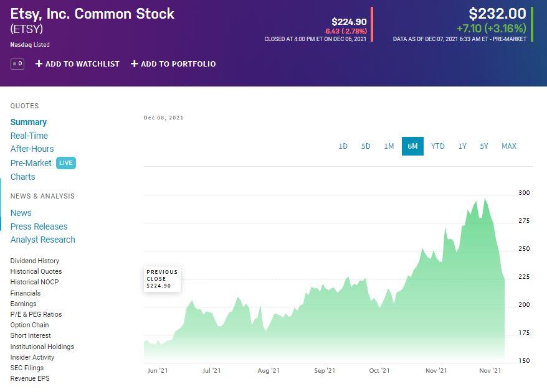View Pre-Market quotes

[31, 163]
